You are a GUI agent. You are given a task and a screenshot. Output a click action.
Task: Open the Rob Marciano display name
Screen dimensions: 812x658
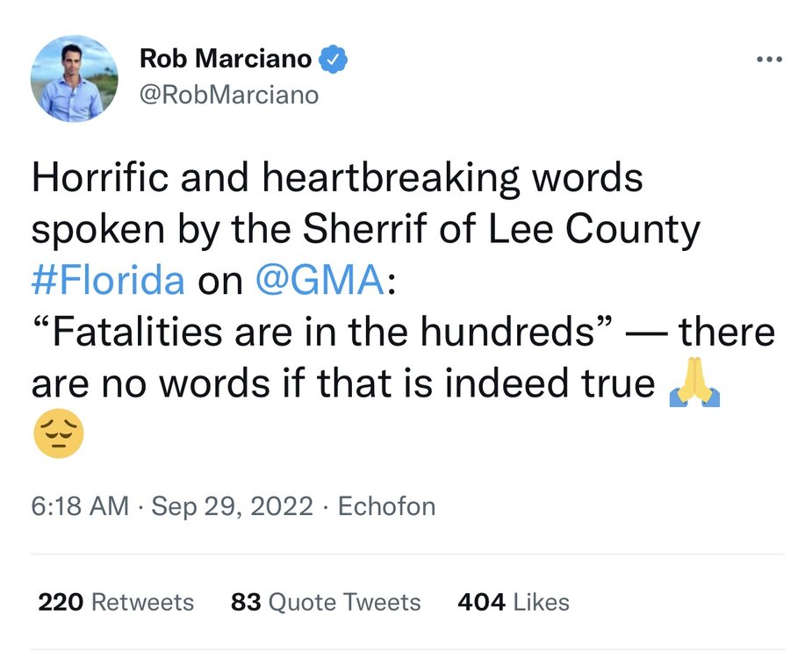(x=226, y=60)
